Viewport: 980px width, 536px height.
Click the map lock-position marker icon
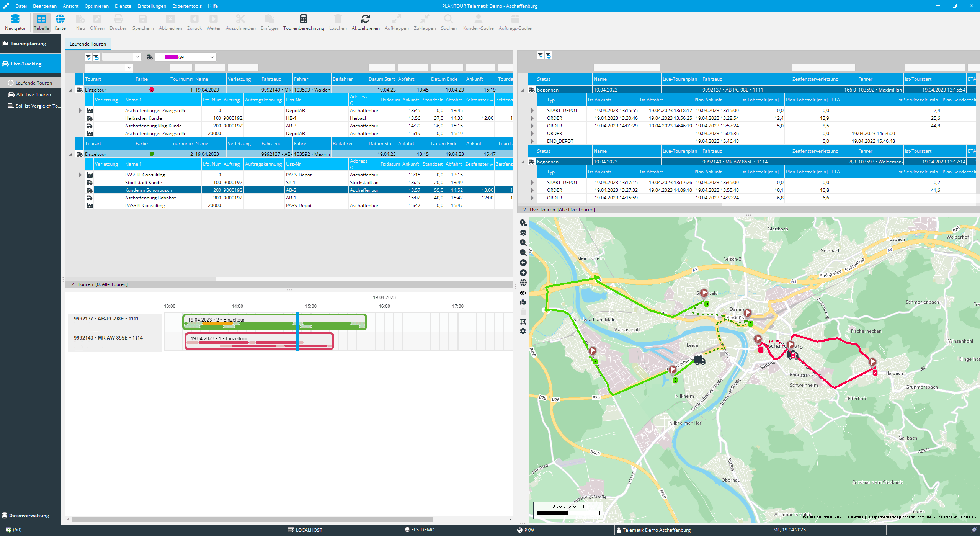click(x=523, y=223)
